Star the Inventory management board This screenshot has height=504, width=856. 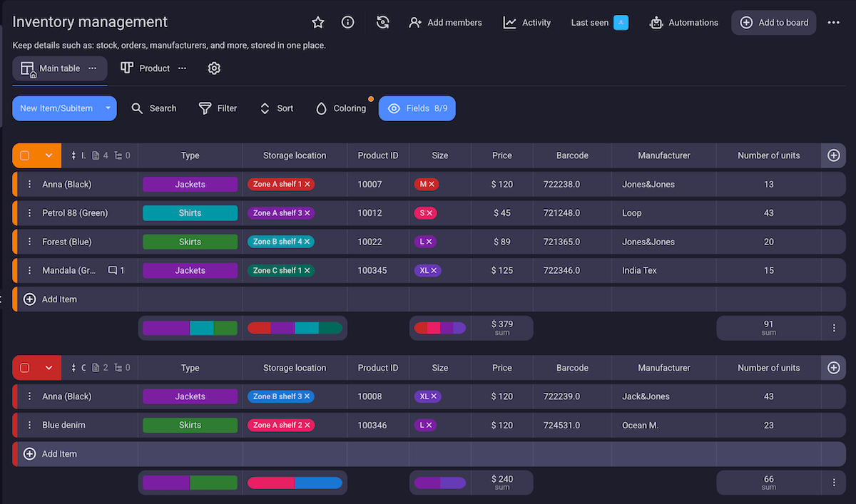[x=318, y=22]
